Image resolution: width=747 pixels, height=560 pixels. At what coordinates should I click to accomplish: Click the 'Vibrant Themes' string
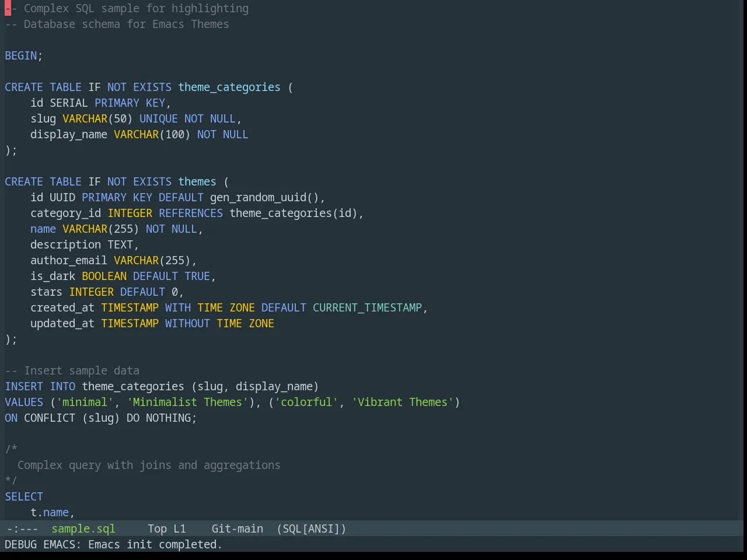coord(403,402)
